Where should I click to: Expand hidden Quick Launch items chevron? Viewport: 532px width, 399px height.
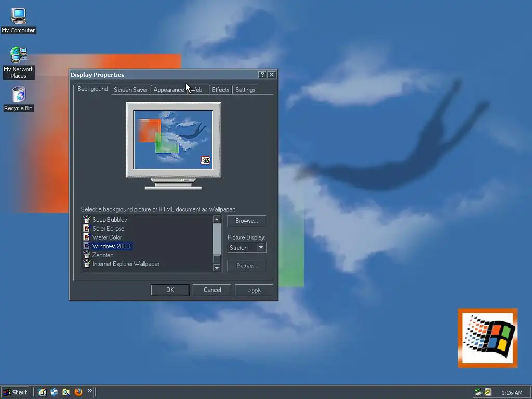coord(89,391)
